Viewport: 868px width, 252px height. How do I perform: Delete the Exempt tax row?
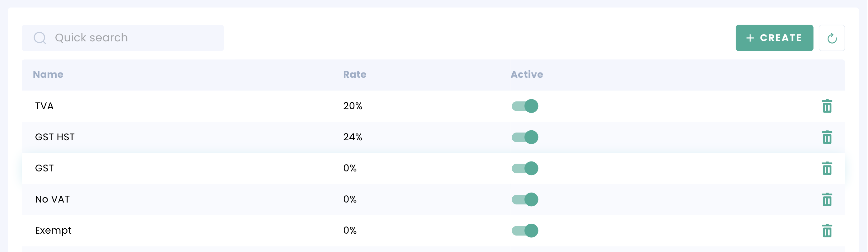coord(827,231)
